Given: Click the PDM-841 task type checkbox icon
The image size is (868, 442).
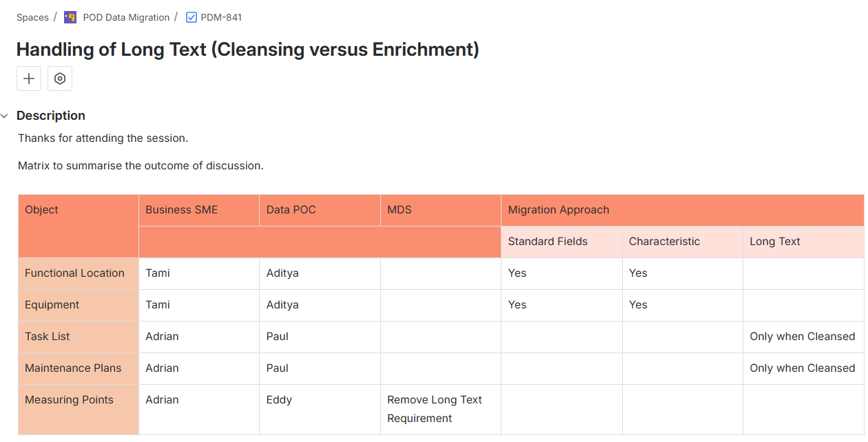Looking at the screenshot, I should 192,17.
